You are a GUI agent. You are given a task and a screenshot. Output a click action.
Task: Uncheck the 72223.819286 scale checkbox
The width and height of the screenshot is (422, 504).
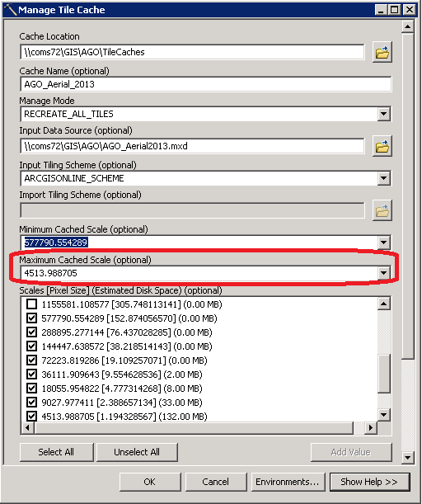tap(31, 360)
